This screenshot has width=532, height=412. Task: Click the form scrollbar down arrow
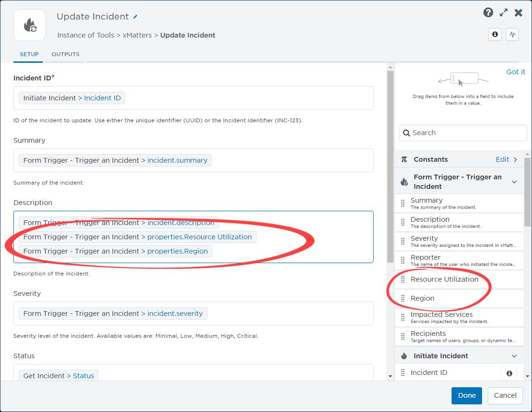tap(390, 376)
